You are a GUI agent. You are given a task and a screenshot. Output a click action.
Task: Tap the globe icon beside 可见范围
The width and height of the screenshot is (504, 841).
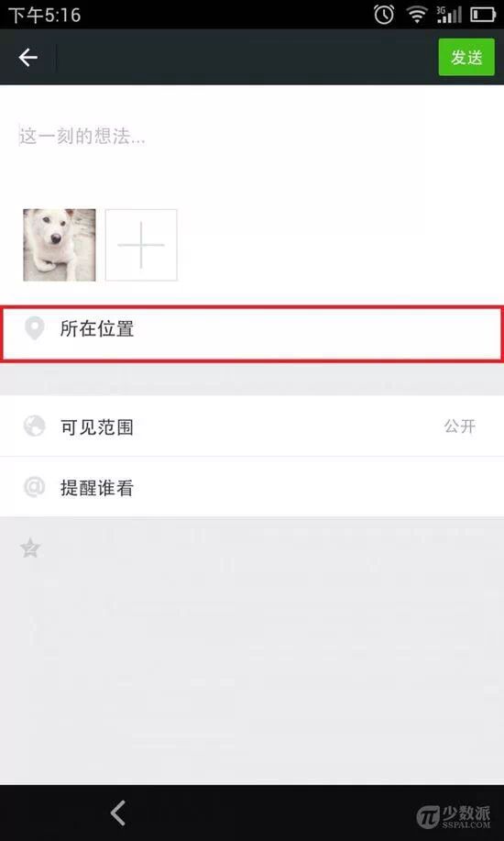[34, 426]
